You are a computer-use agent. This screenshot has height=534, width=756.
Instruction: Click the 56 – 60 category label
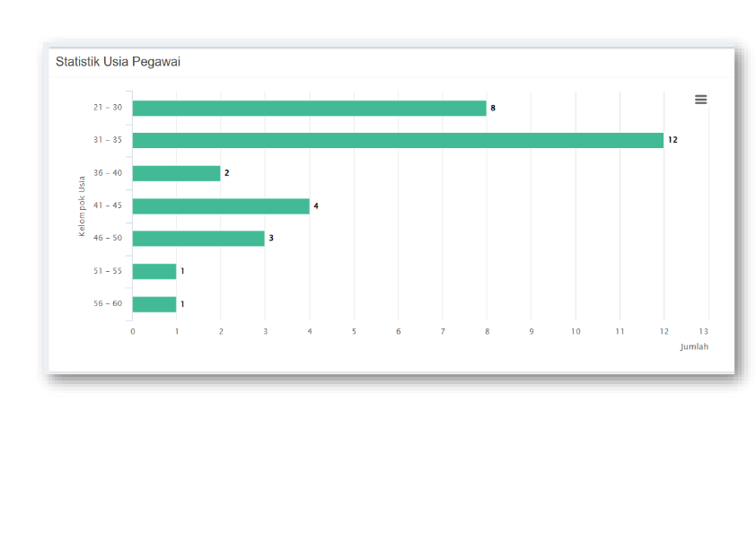click(108, 304)
